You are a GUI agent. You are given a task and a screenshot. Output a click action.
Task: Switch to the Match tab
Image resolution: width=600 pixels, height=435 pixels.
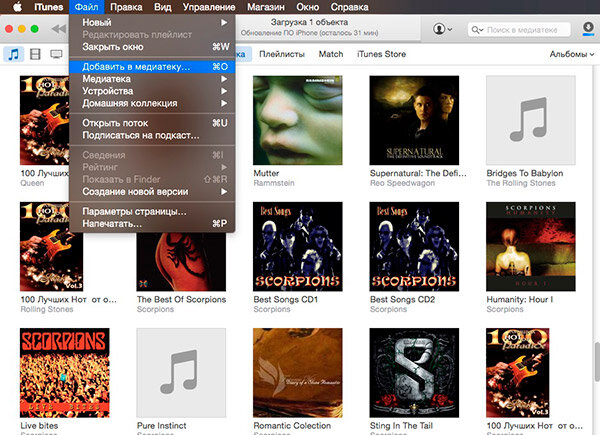(x=331, y=54)
